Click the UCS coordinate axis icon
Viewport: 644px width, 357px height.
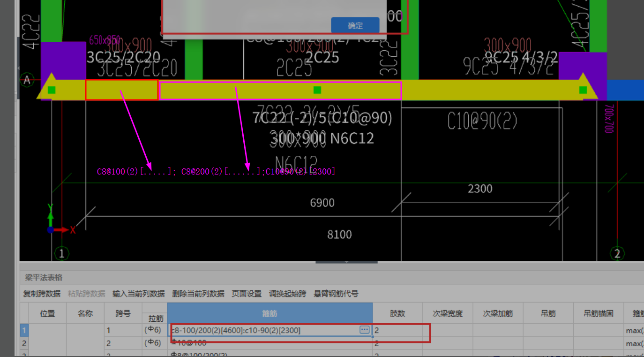(61, 219)
